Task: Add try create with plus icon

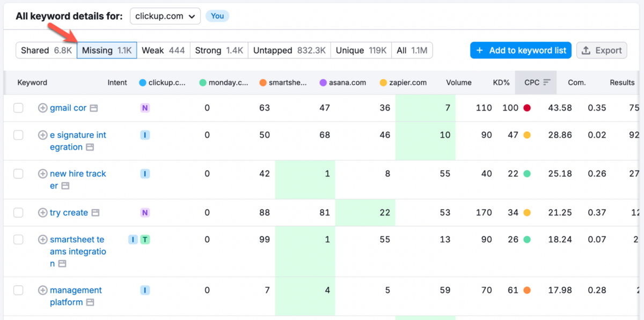Action: pyautogui.click(x=42, y=213)
